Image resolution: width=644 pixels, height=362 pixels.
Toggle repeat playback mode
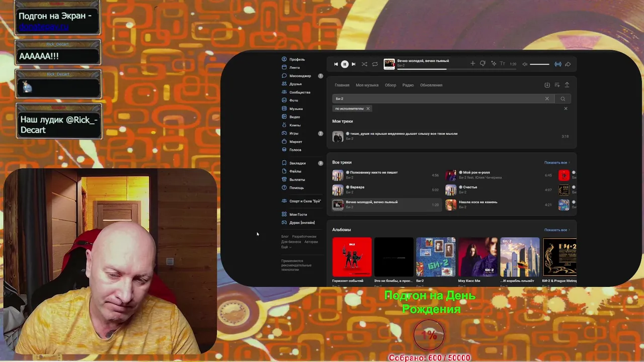[375, 64]
